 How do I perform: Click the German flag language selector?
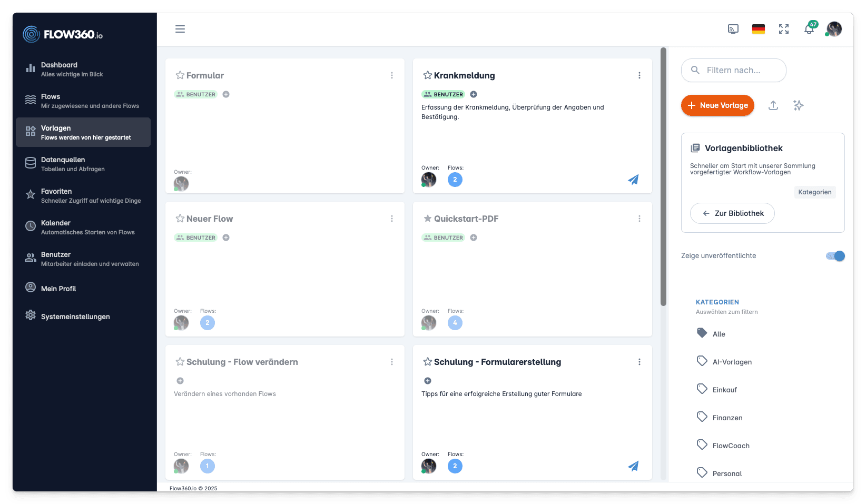coord(759,29)
